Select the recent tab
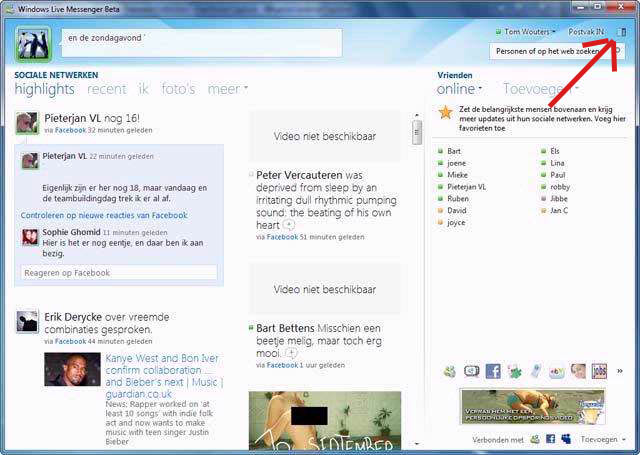 107,89
